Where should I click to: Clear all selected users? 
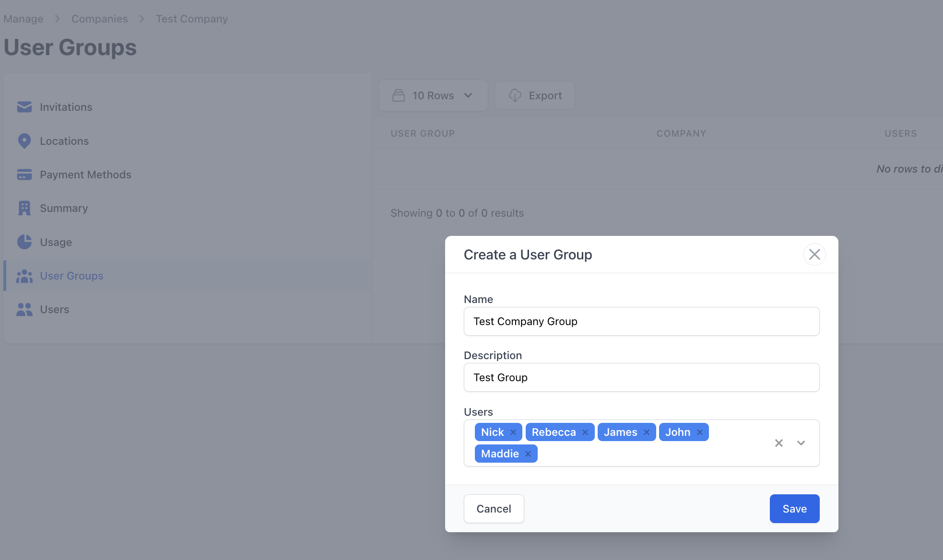tap(779, 443)
